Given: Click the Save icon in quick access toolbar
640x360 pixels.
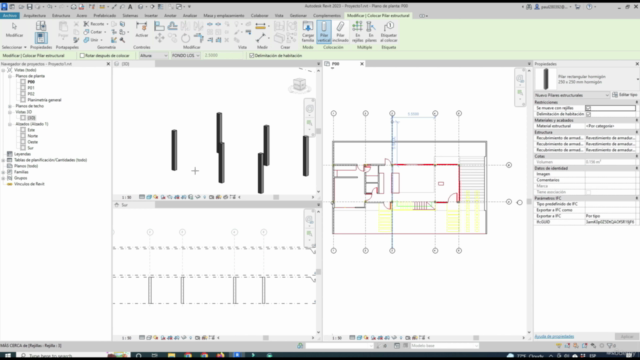Looking at the screenshot, I should point(29,7).
